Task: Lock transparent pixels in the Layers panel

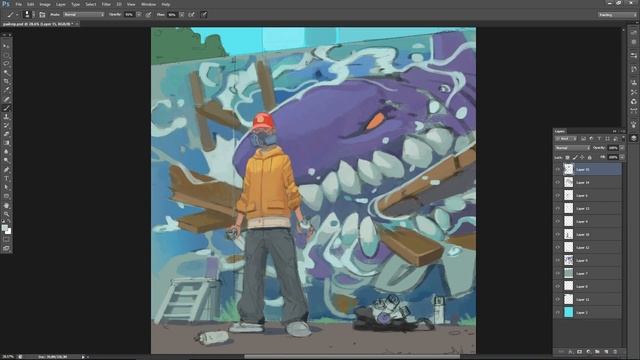Action: point(567,157)
